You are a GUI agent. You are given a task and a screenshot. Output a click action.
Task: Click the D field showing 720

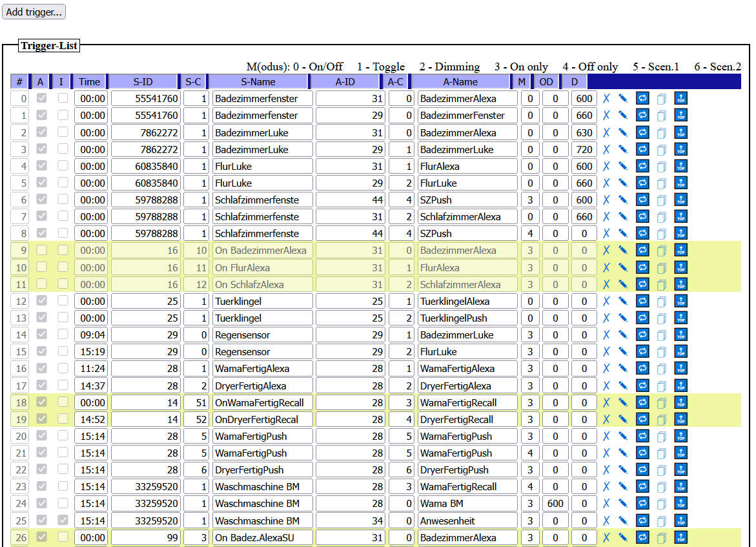point(584,149)
